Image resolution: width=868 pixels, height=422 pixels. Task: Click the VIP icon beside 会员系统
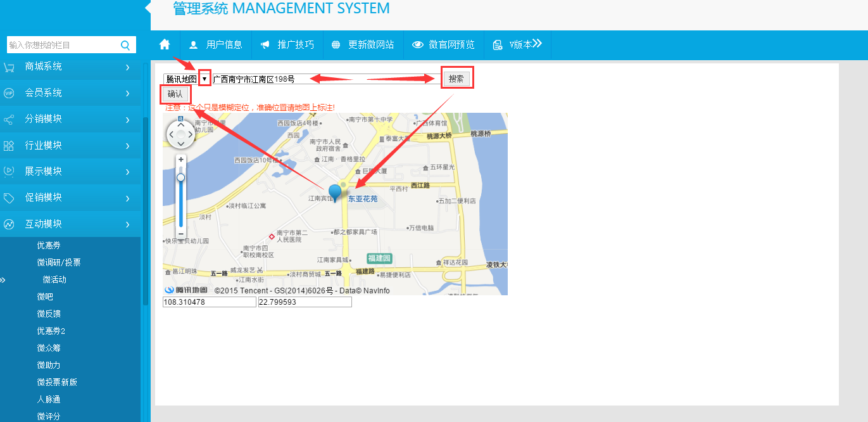(9, 93)
